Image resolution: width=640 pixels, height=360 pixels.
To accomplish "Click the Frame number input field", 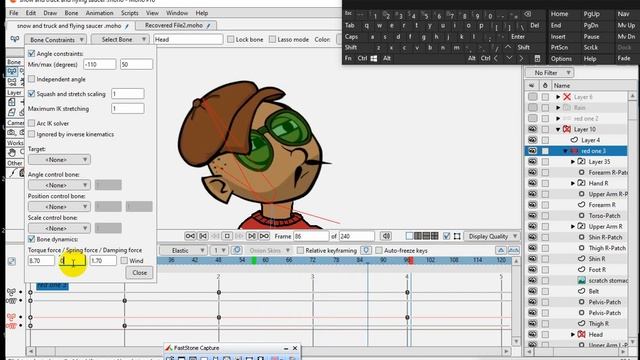I will pos(311,236).
